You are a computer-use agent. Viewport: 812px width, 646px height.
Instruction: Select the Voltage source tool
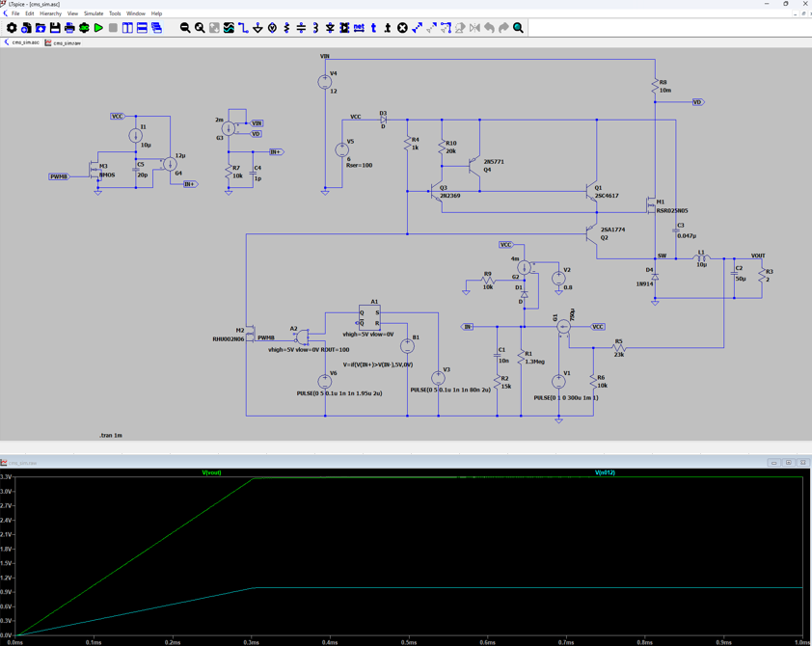tap(272, 28)
